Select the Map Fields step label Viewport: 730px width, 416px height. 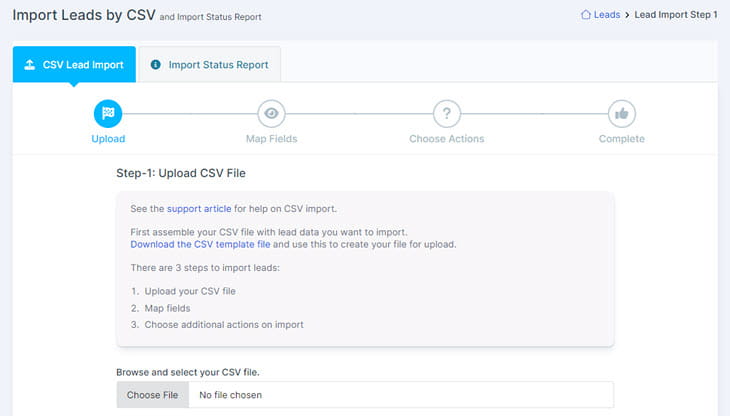(271, 139)
